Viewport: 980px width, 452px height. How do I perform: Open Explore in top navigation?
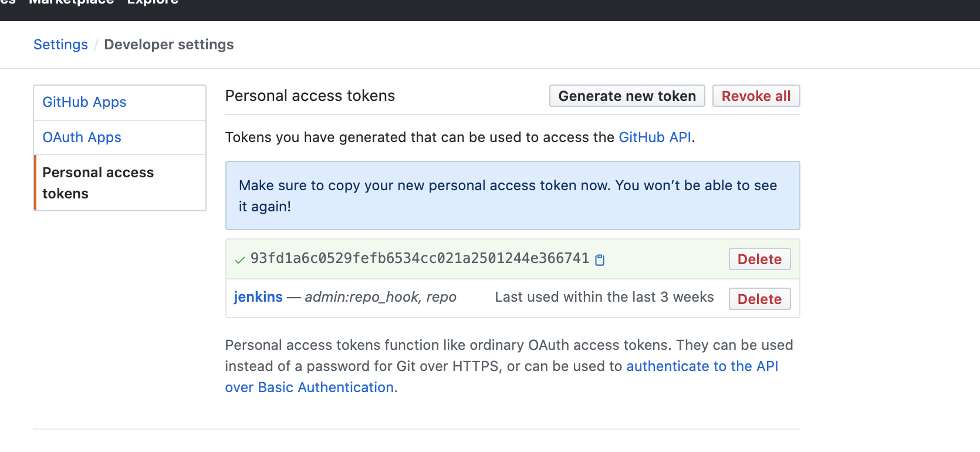pyautogui.click(x=153, y=2)
